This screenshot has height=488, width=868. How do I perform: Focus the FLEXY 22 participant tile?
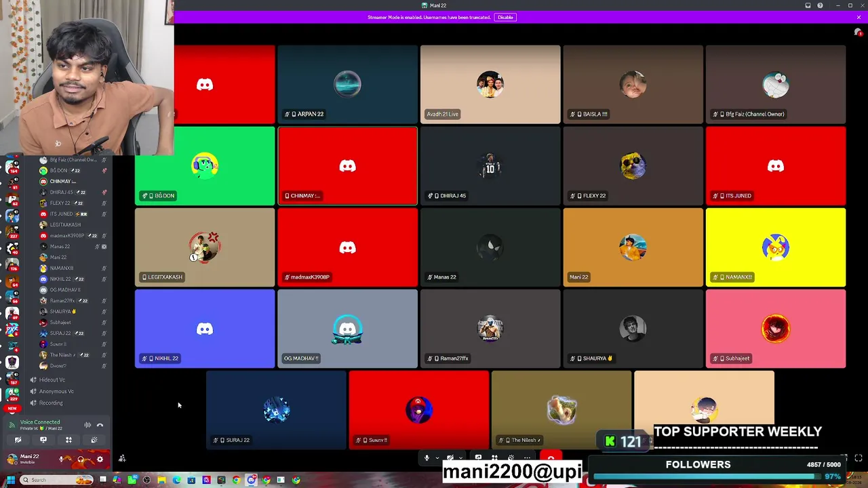click(x=633, y=166)
